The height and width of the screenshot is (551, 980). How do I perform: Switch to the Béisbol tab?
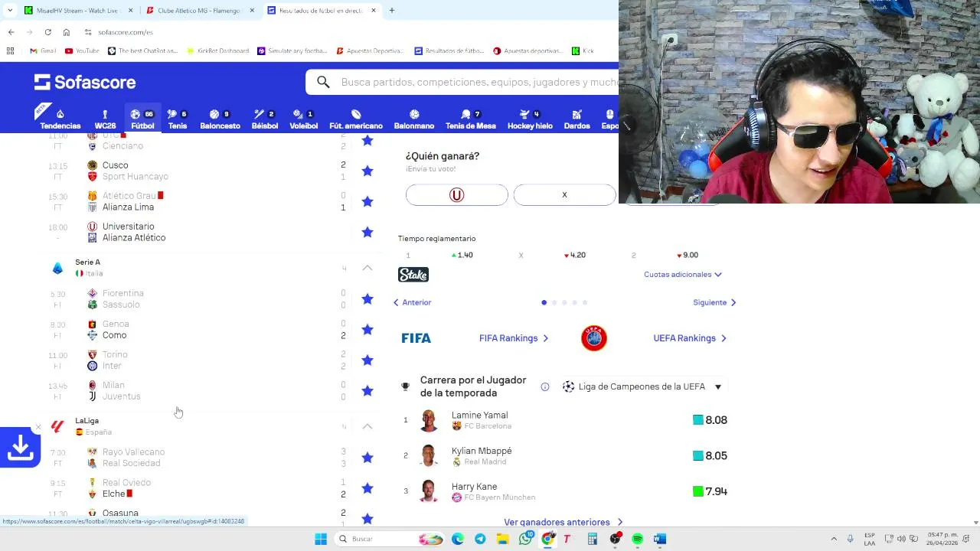pos(265,119)
